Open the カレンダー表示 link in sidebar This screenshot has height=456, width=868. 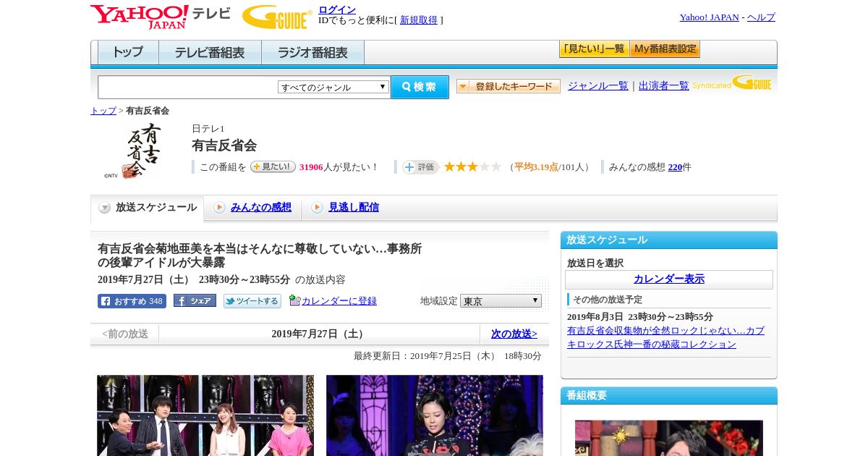click(x=669, y=279)
